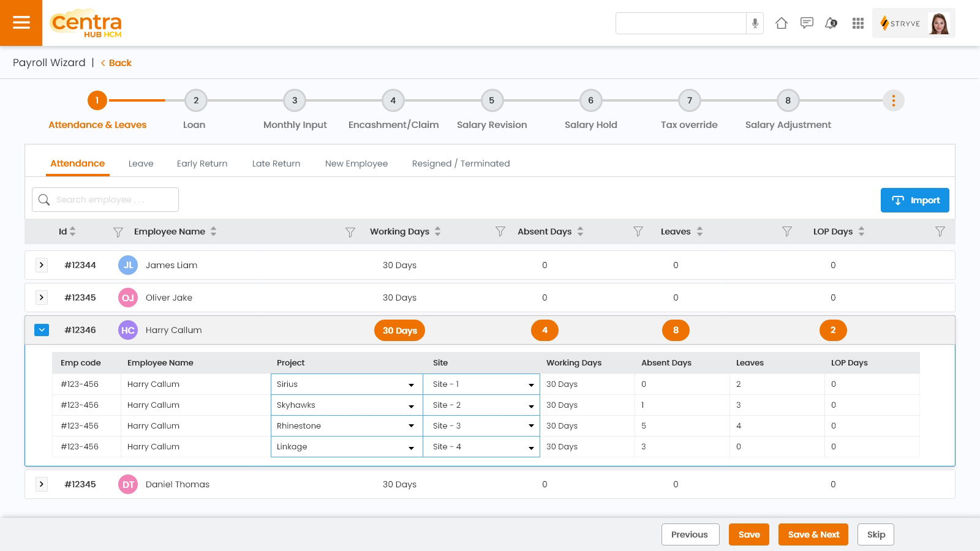Open the hamburger navigation menu

(21, 23)
